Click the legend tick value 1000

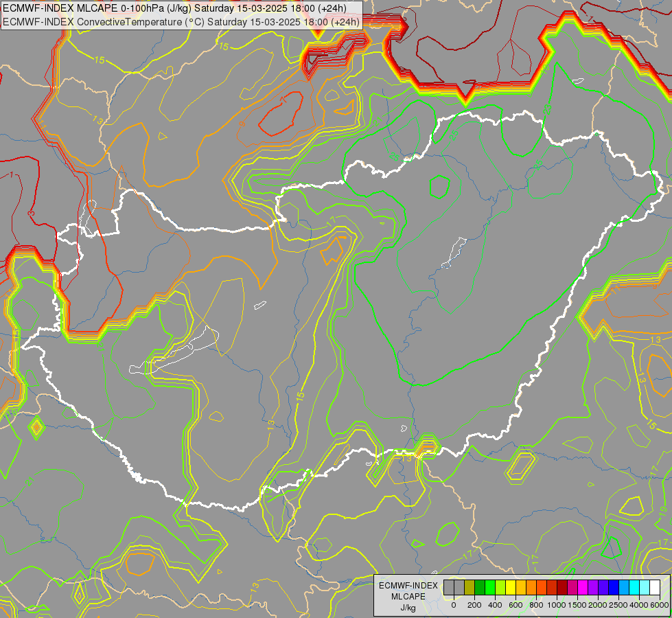coord(557,605)
